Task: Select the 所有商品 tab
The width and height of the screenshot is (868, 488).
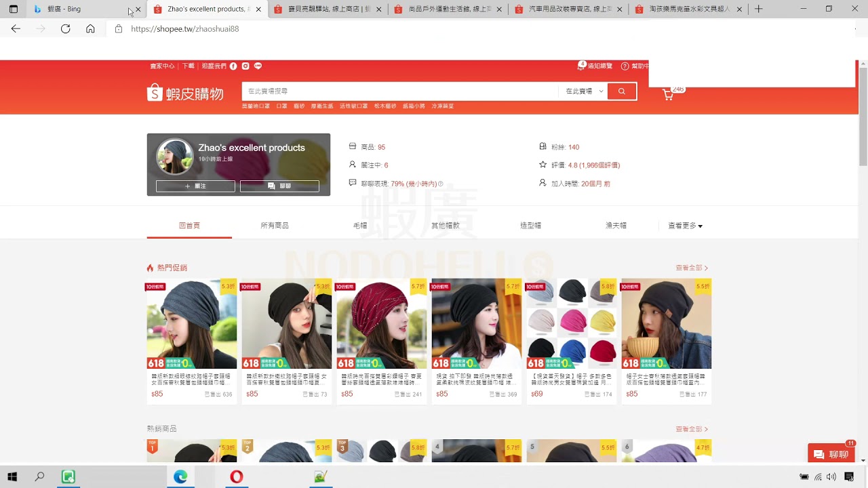Action: click(x=275, y=226)
